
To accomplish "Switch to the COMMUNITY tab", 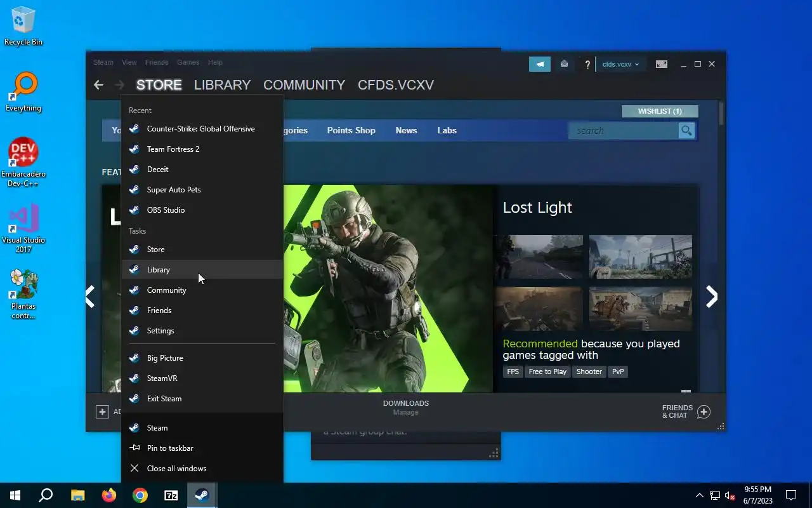I will pyautogui.click(x=304, y=85).
